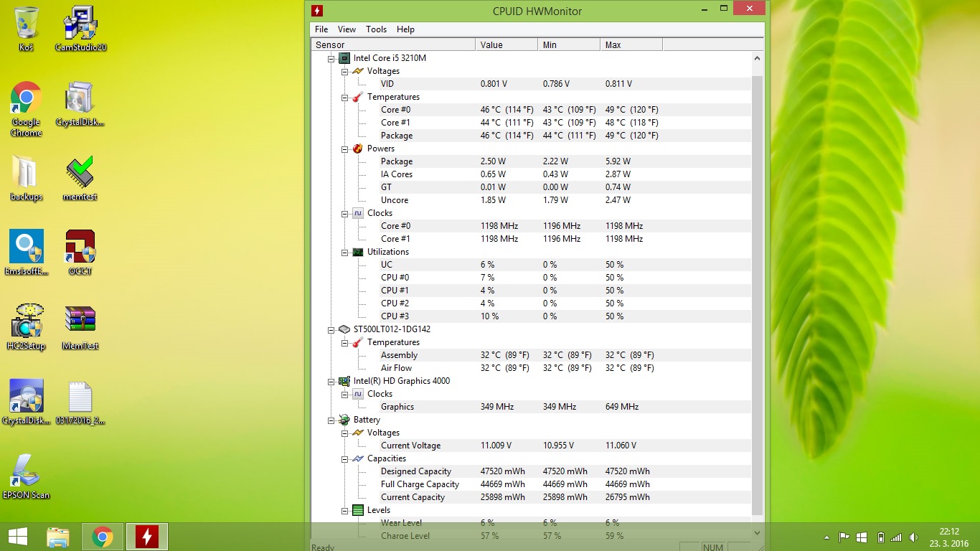
Task: Click HWMonitor taskbar button
Action: pyautogui.click(x=147, y=537)
